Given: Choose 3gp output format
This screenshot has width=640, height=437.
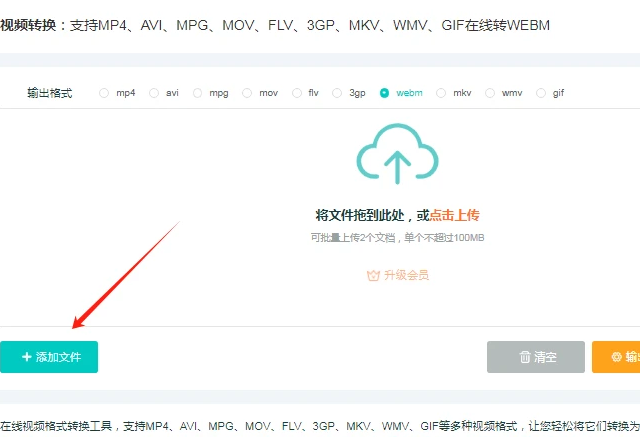Looking at the screenshot, I should [338, 93].
